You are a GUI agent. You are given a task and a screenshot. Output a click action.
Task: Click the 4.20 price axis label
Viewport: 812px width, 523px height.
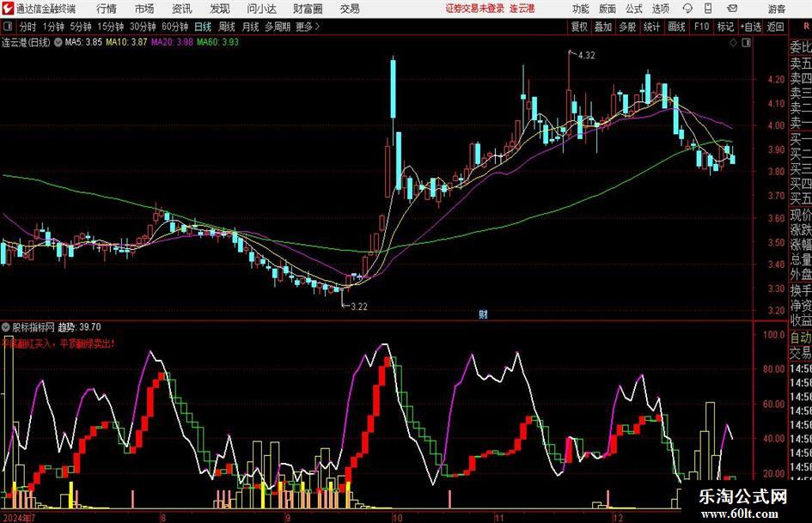(776, 79)
